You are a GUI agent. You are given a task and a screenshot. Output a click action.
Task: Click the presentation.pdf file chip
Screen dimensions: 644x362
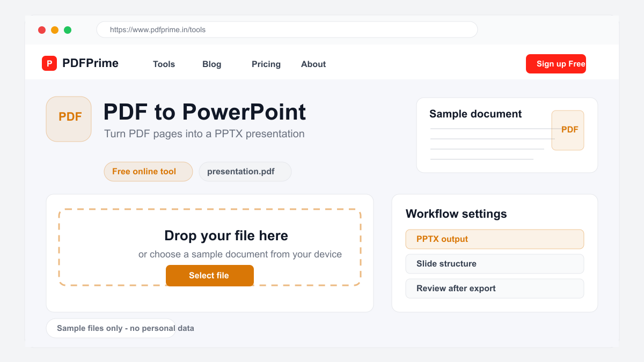tap(245, 172)
